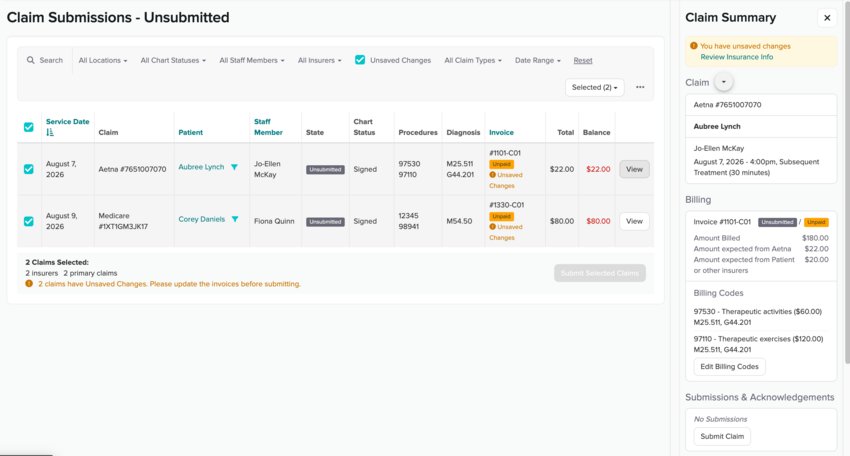This screenshot has height=456, width=850.
Task: Click Invoice #1101-C01 in the Billing section
Action: click(x=722, y=222)
